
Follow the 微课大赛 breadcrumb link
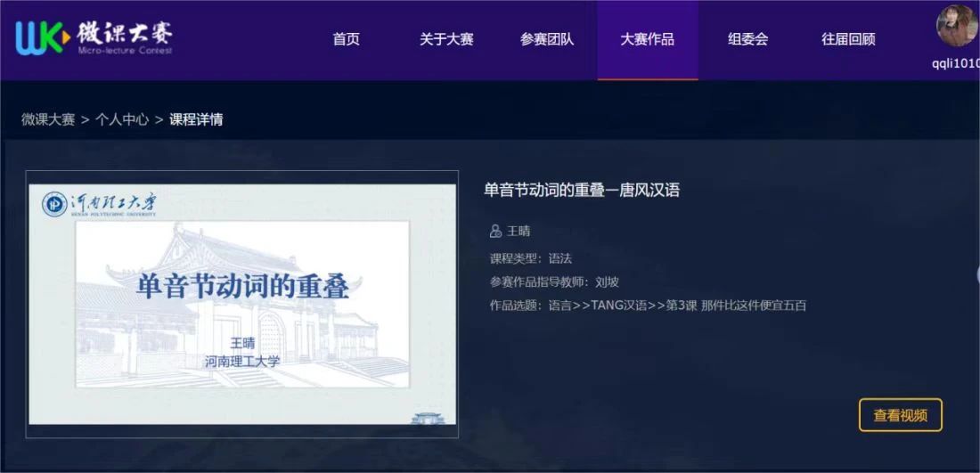[x=48, y=119]
